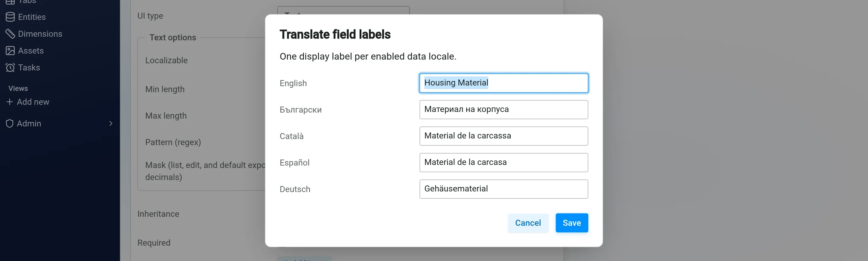Open Tasks in the sidebar
868x261 pixels.
coord(29,67)
